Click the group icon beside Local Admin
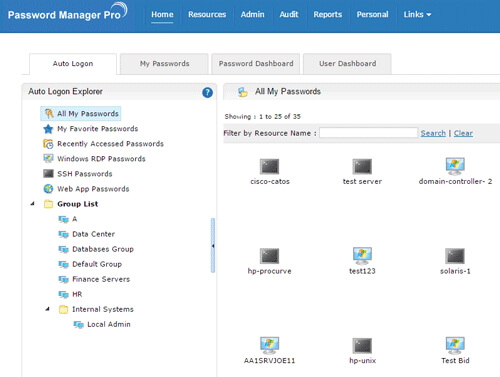This screenshot has height=377, width=500. point(78,324)
